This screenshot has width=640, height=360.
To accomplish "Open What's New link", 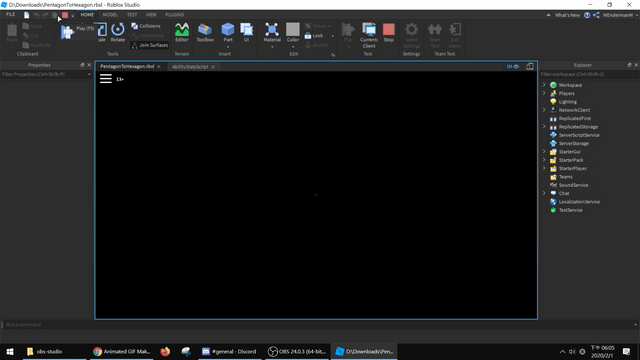I will tap(567, 15).
